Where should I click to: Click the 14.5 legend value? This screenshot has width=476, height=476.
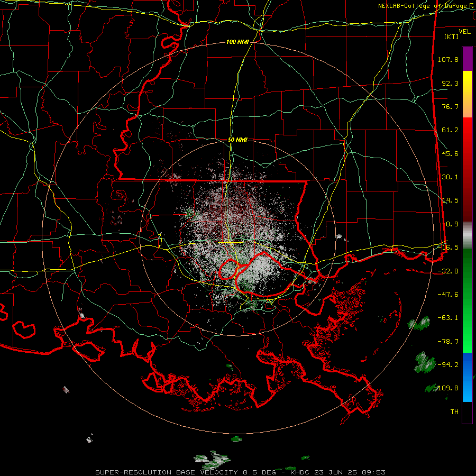click(x=450, y=200)
